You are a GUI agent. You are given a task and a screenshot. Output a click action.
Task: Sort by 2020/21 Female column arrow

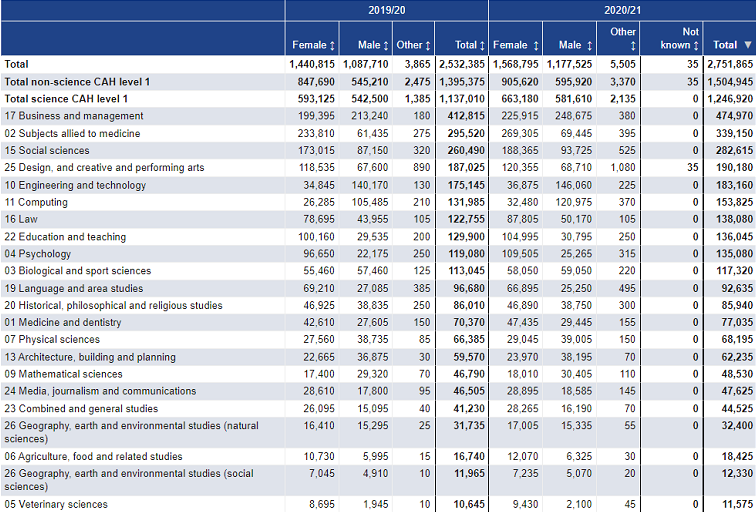pos(536,46)
